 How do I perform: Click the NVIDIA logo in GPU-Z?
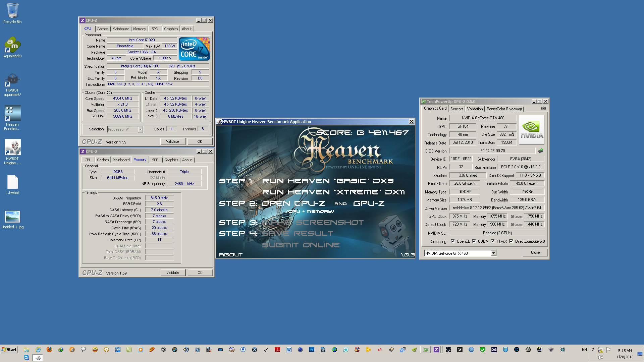click(x=532, y=130)
